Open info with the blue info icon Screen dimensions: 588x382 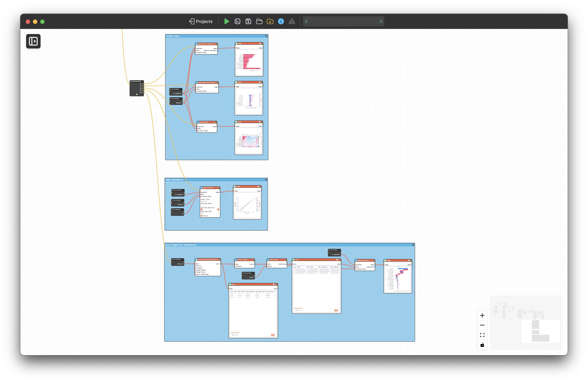(x=281, y=22)
